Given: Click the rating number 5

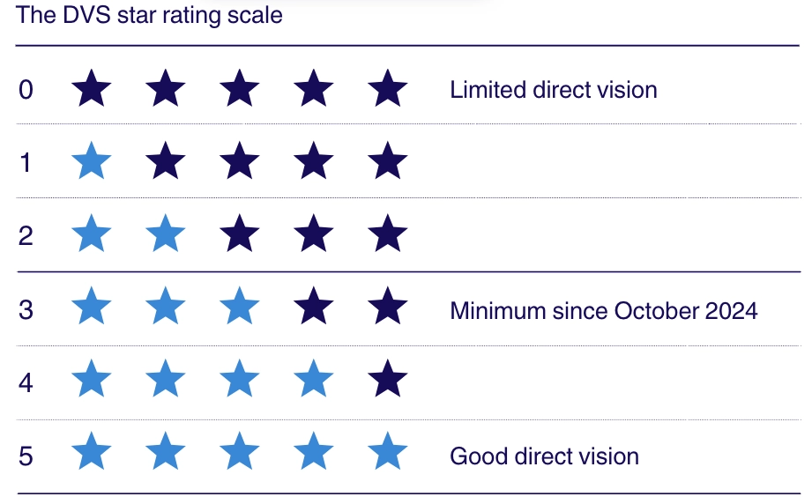Looking at the screenshot, I should [26, 456].
